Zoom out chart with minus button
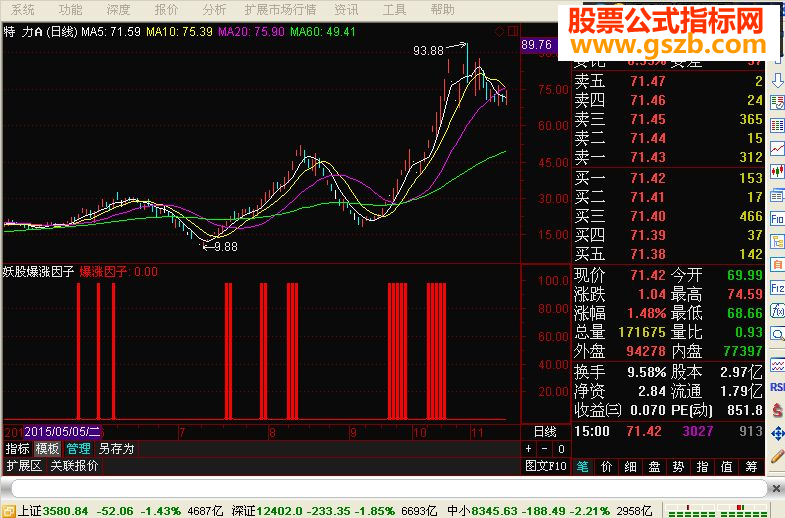 (x=545, y=448)
